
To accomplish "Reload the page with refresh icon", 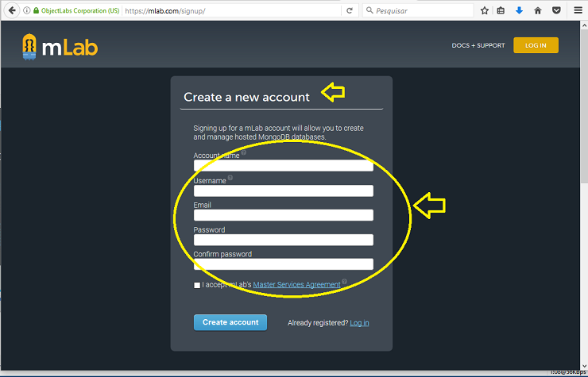I will click(350, 10).
